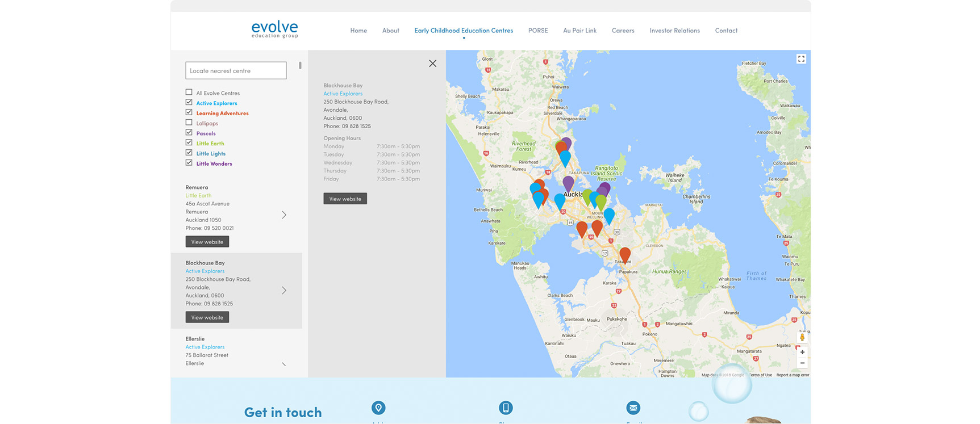Enable the Lollipops filter checkbox
980x424 pixels.
[189, 123]
